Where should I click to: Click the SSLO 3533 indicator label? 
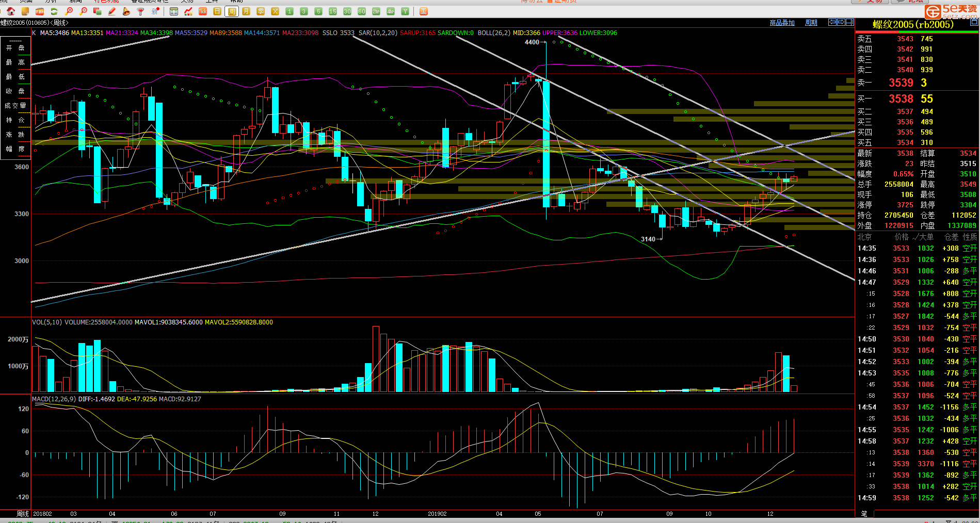pyautogui.click(x=339, y=32)
